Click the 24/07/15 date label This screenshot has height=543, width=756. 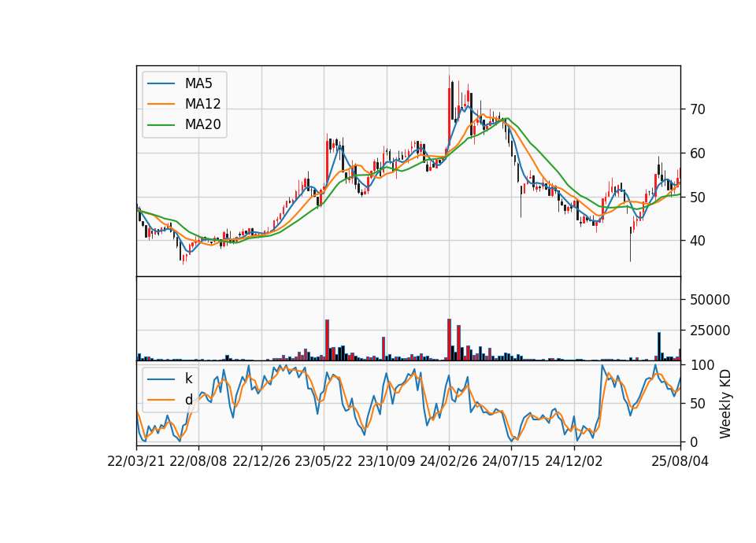[x=511, y=461]
